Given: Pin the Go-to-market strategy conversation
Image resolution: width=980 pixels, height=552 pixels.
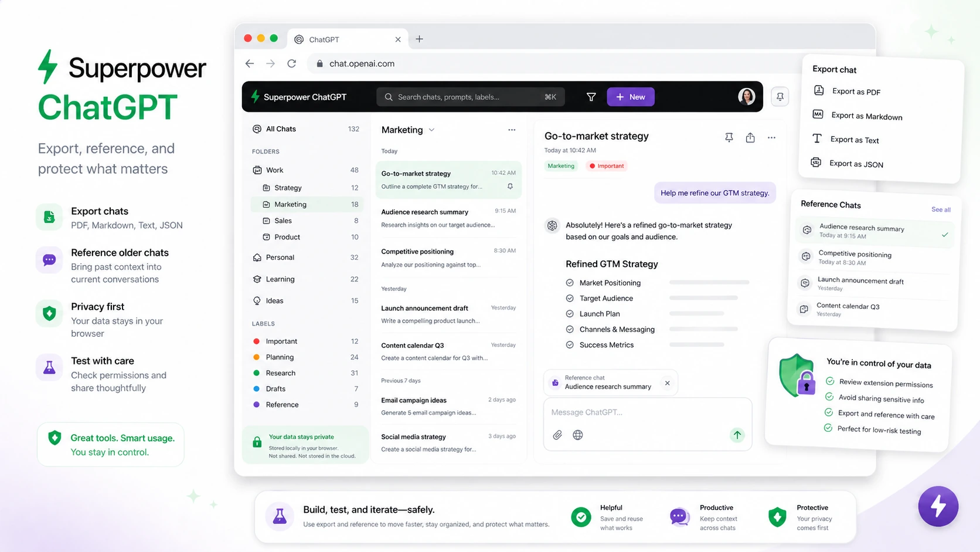Looking at the screenshot, I should point(729,137).
